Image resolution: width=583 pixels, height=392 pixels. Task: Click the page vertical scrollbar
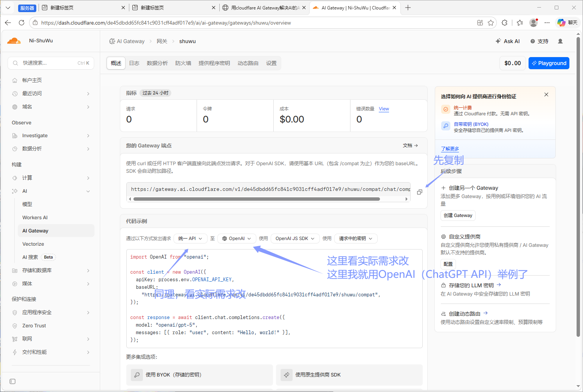click(x=578, y=187)
